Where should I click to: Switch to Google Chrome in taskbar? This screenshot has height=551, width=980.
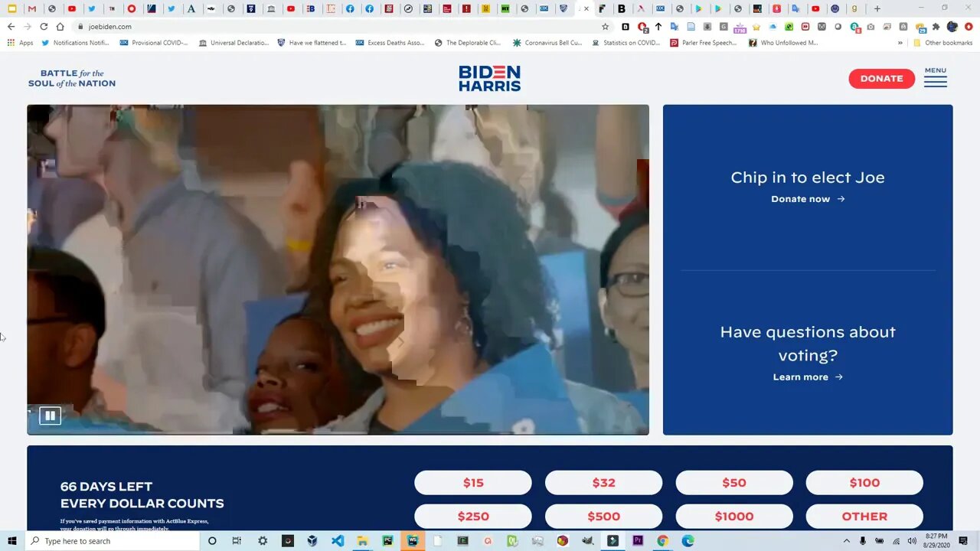(662, 541)
